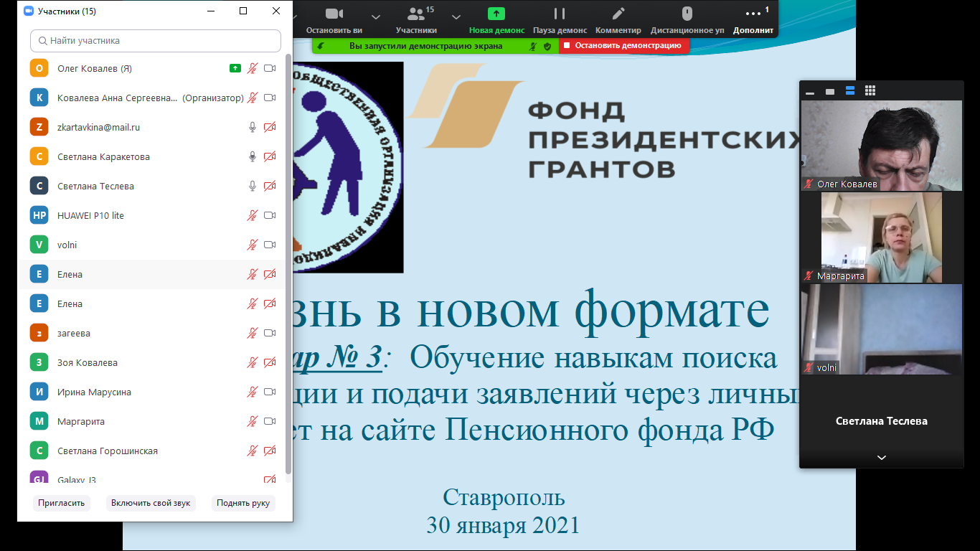
Task: Click the shield security icon in green bar
Action: (547, 46)
